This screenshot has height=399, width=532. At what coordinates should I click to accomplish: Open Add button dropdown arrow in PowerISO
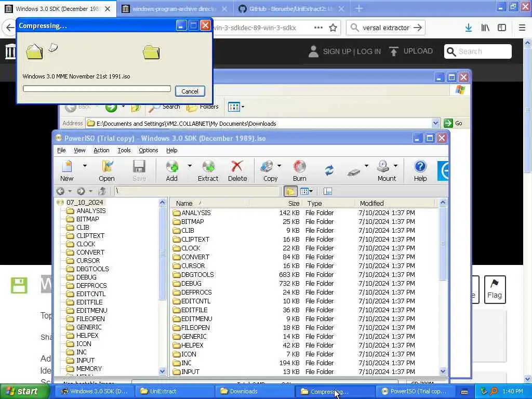(190, 166)
